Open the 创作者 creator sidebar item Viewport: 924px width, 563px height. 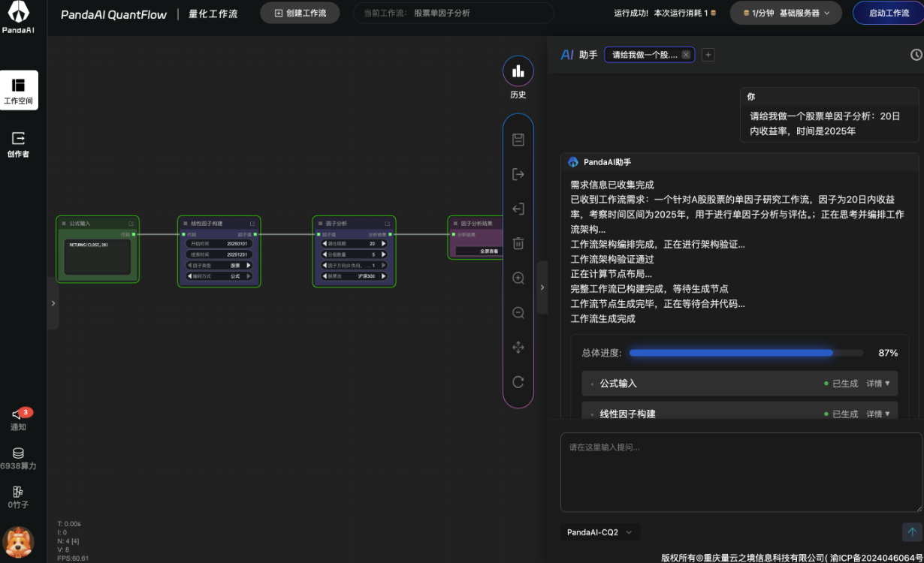[19, 144]
